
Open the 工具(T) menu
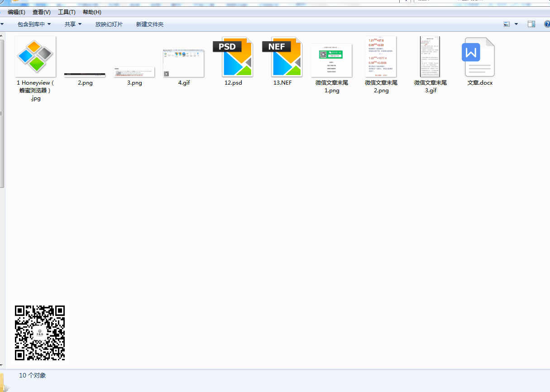[x=67, y=12]
